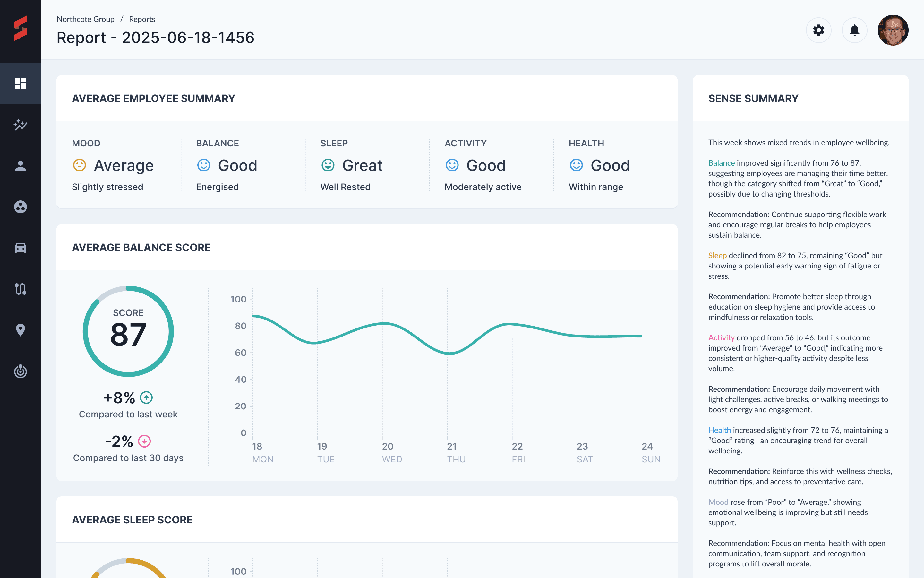The width and height of the screenshot is (924, 578).
Task: Open the Dashboard grid icon in the sidebar
Action: (x=21, y=83)
